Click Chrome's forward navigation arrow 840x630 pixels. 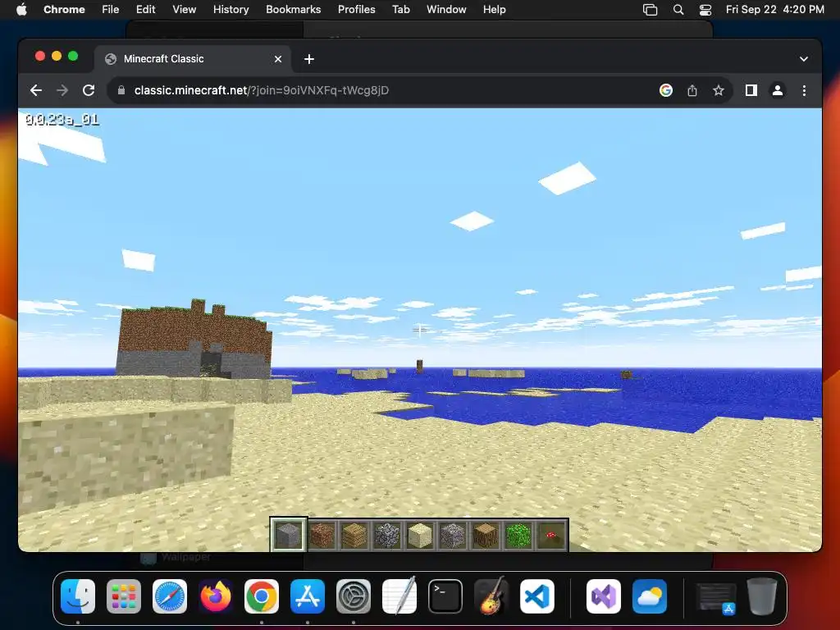click(x=62, y=90)
